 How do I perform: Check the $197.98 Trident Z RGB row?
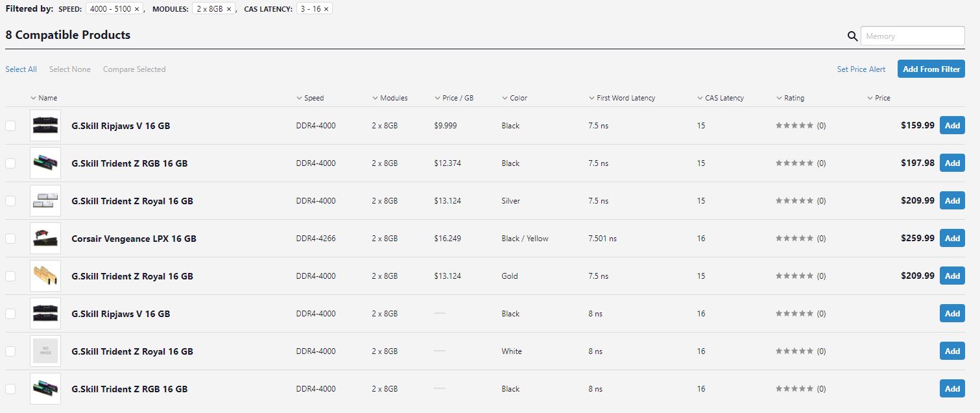click(10, 163)
